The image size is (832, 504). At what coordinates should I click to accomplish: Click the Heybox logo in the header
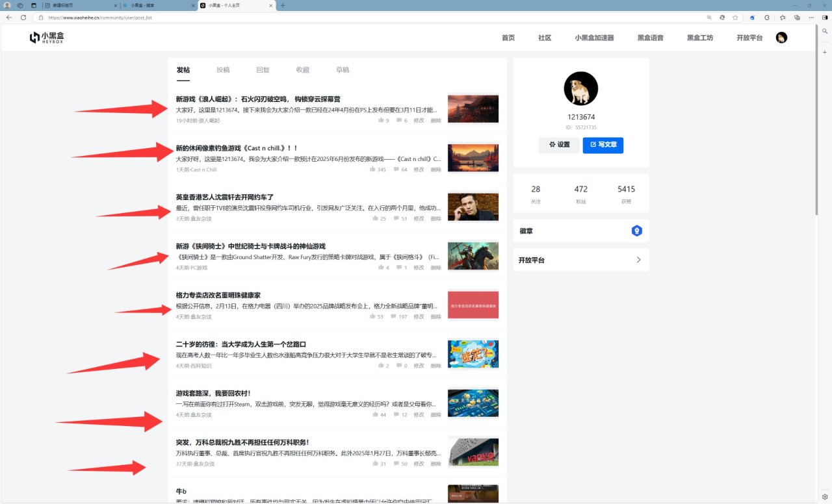(x=47, y=38)
